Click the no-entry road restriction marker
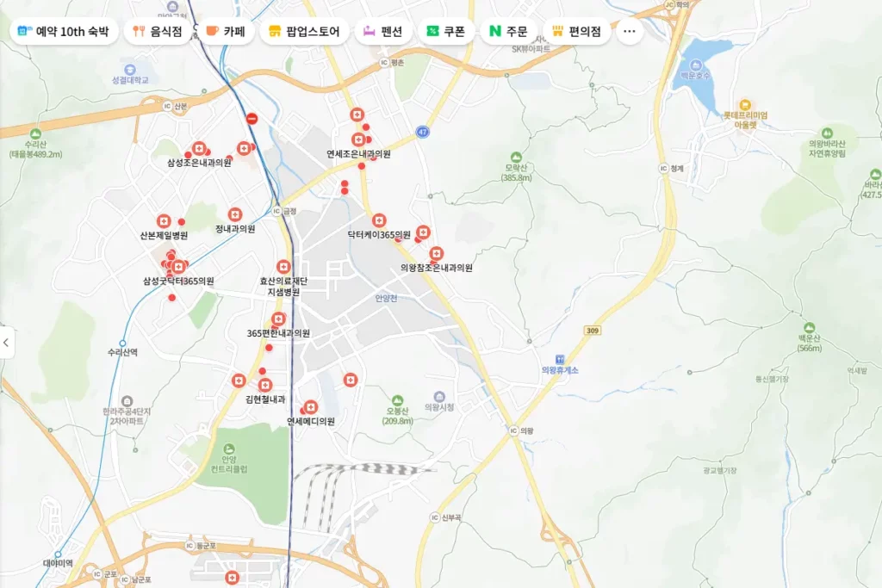The image size is (882, 588). click(252, 118)
